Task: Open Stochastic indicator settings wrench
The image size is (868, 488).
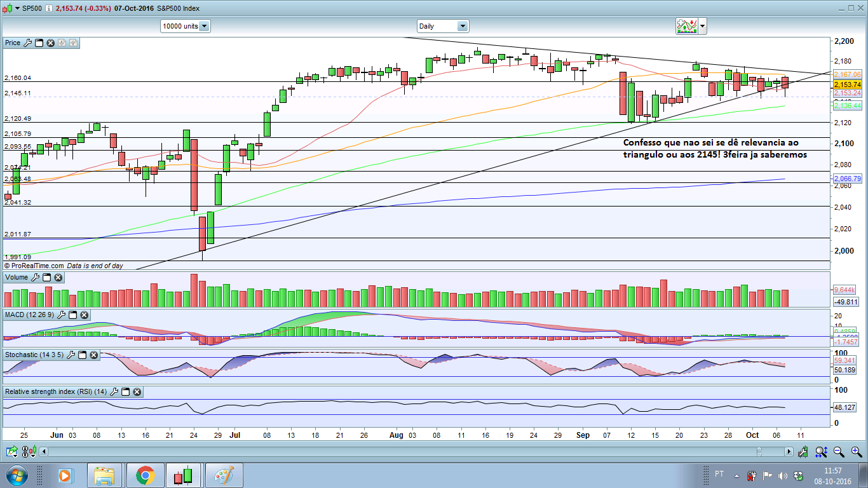Action: (71, 355)
